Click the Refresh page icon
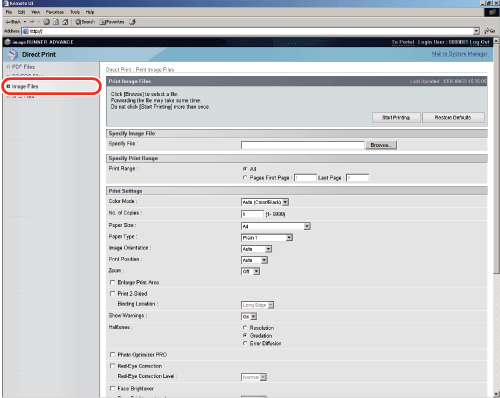This screenshot has height=398, width=500. [56, 22]
